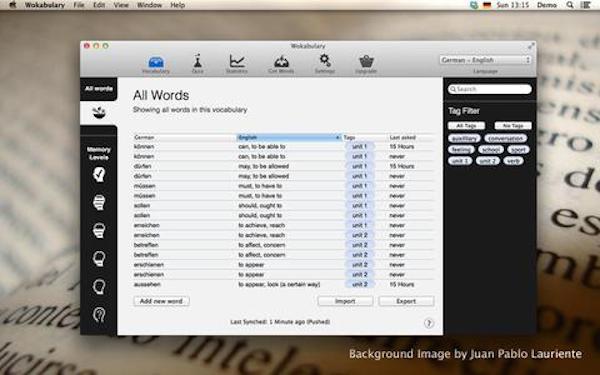Click the Last Synched status text
The height and width of the screenshot is (375, 600).
[280, 322]
